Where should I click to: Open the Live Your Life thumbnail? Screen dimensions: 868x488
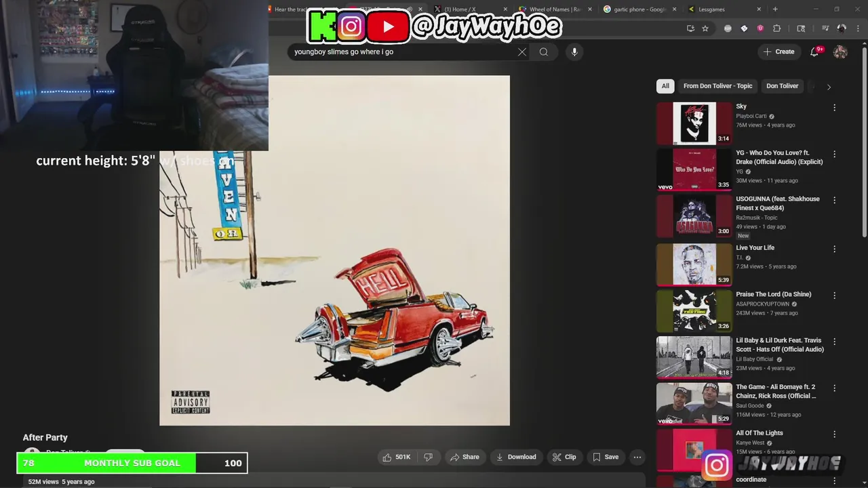pyautogui.click(x=694, y=264)
